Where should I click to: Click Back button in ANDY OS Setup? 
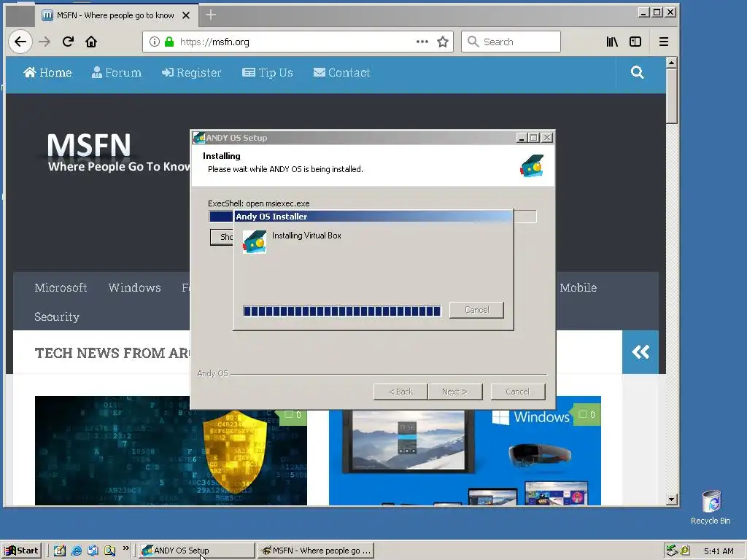[400, 392]
